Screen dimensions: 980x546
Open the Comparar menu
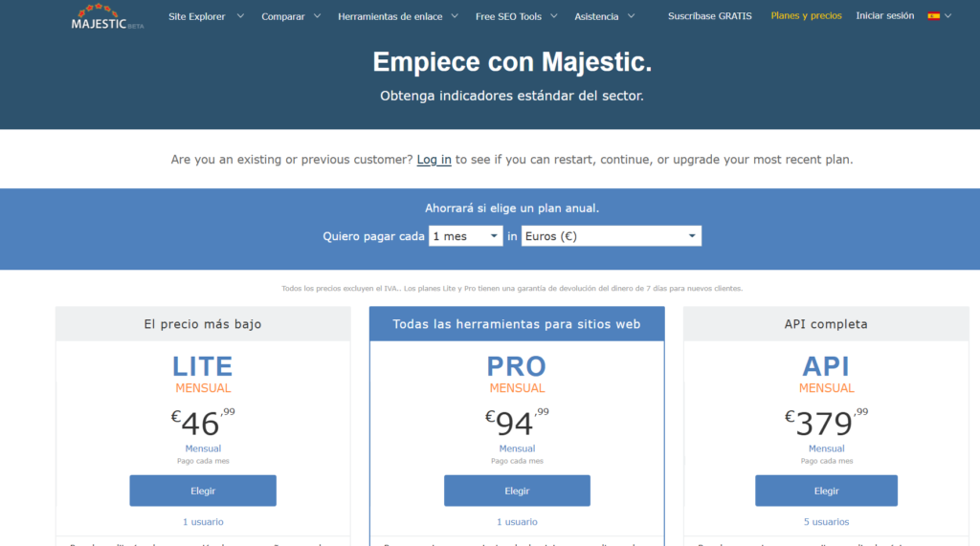(x=282, y=16)
